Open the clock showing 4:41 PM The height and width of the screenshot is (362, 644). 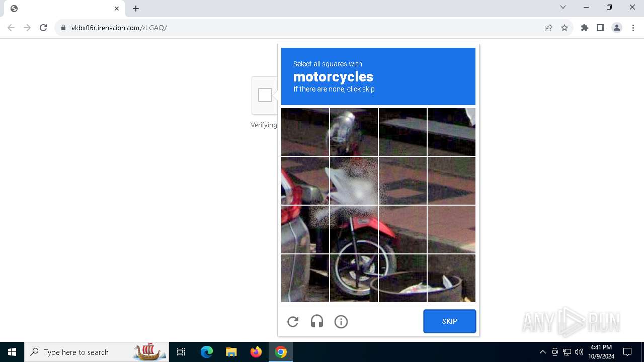(601, 352)
